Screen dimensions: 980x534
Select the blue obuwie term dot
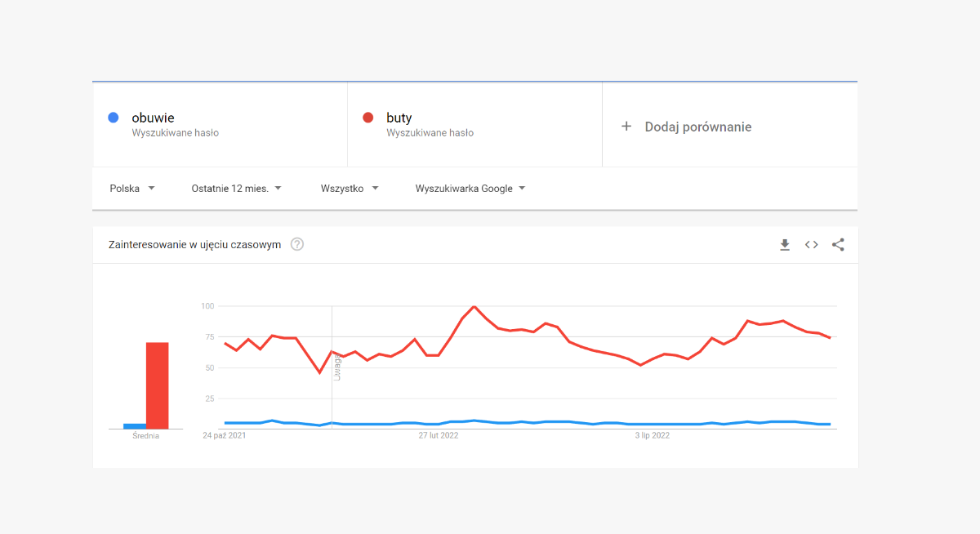pyautogui.click(x=114, y=118)
